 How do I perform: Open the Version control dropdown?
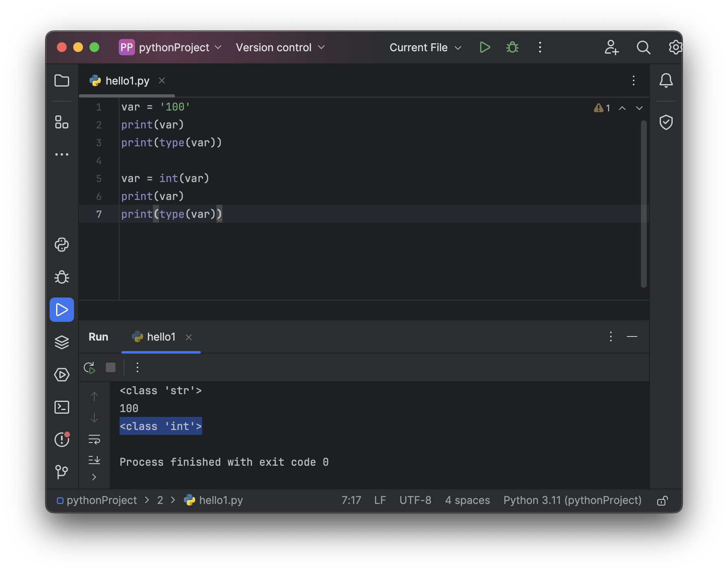(280, 48)
